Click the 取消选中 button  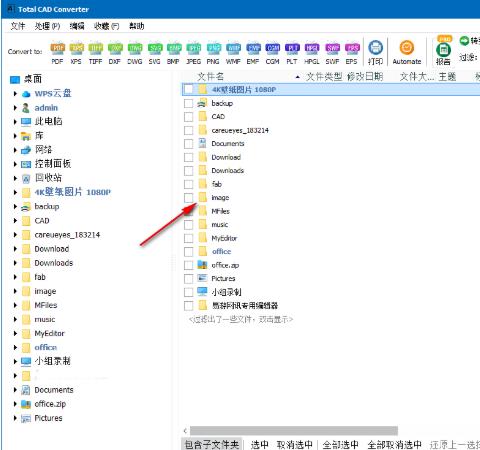(295, 444)
